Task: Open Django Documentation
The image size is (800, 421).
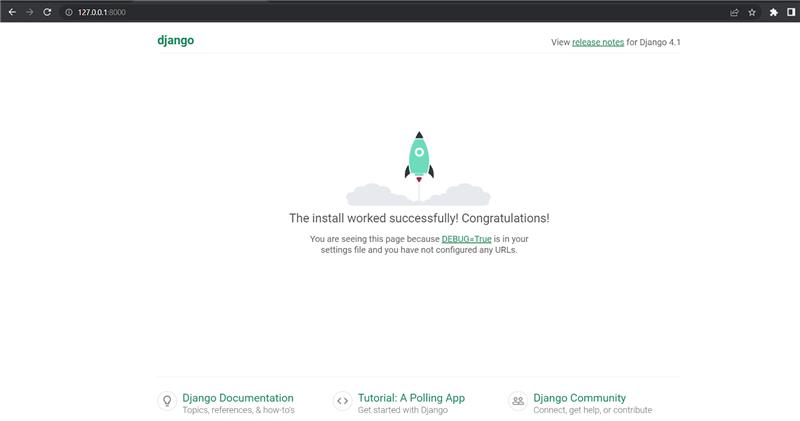Action: (x=238, y=398)
